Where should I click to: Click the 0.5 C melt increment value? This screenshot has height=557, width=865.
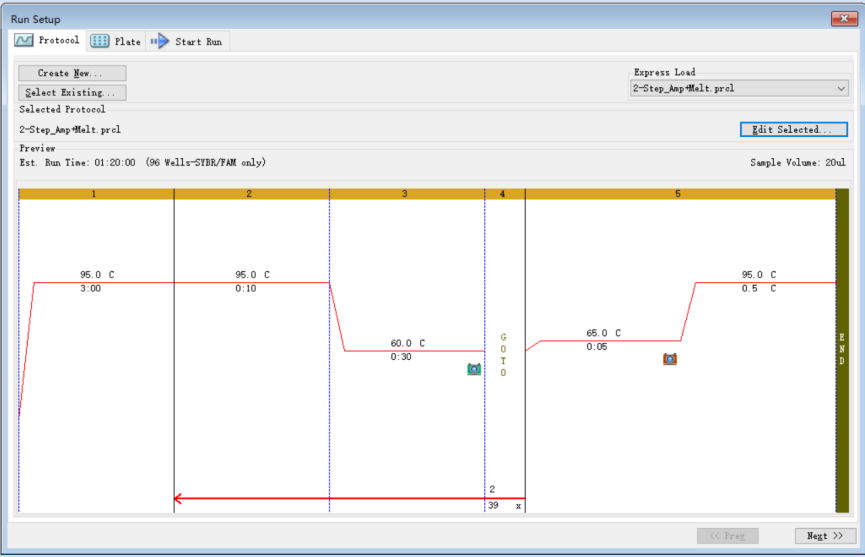[x=759, y=288]
